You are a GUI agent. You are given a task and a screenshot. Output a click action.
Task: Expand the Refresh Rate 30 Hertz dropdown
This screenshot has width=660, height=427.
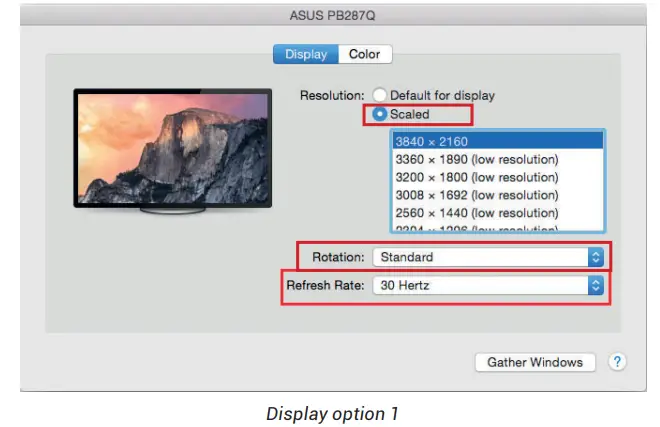pos(489,286)
